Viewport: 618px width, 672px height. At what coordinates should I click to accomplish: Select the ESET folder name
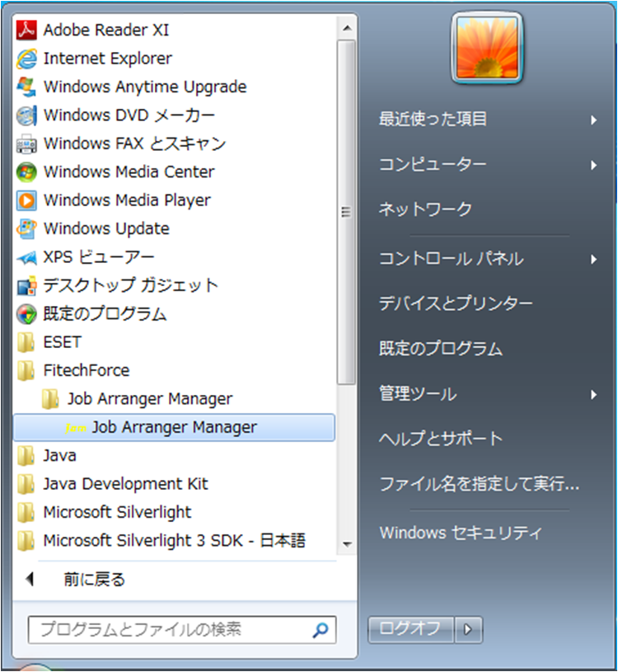point(63,342)
